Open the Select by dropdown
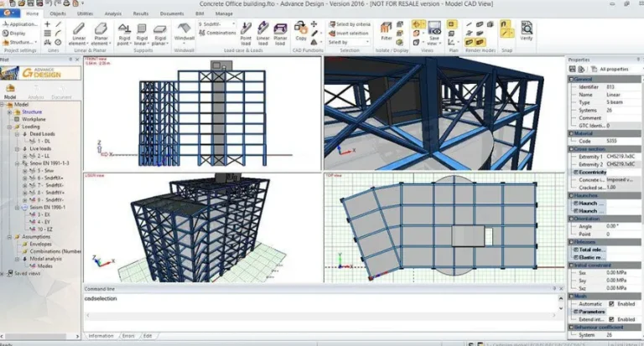644x346 pixels. (349, 42)
